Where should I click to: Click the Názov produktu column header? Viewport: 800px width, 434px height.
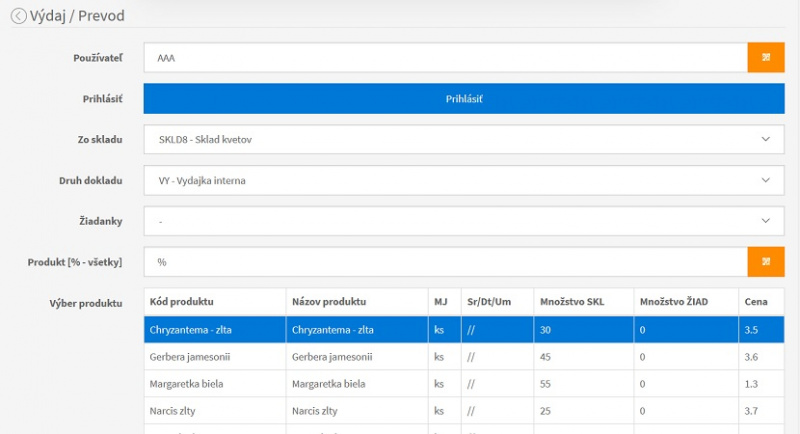click(329, 302)
